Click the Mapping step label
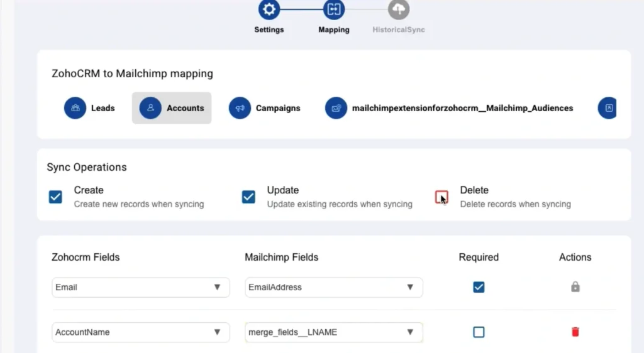Image resolution: width=644 pixels, height=353 pixels. click(x=333, y=30)
